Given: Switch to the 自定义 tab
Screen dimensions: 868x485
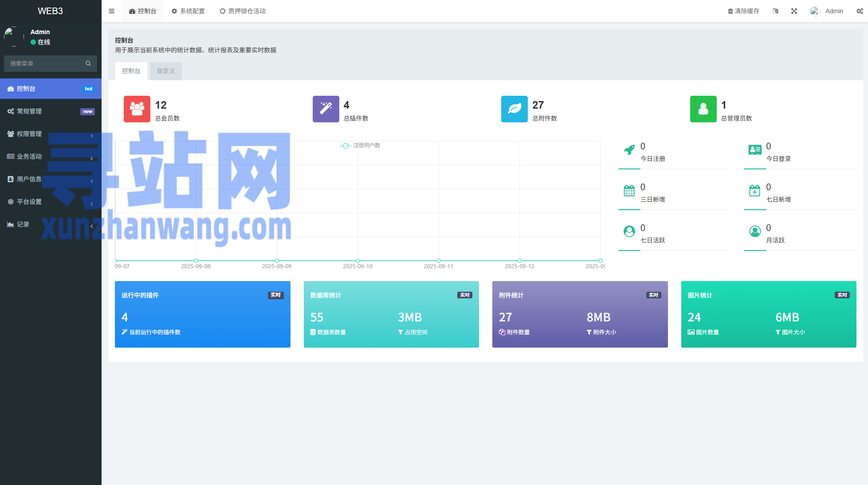Looking at the screenshot, I should coord(165,71).
